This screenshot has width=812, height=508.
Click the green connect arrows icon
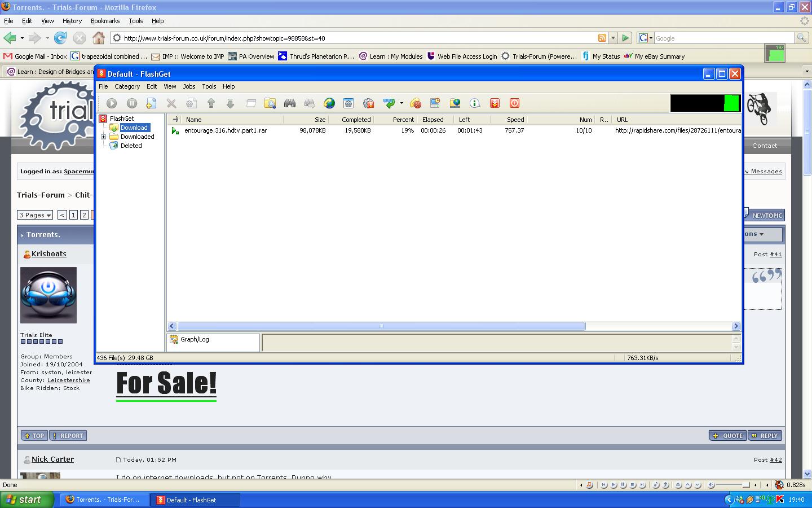coord(389,103)
